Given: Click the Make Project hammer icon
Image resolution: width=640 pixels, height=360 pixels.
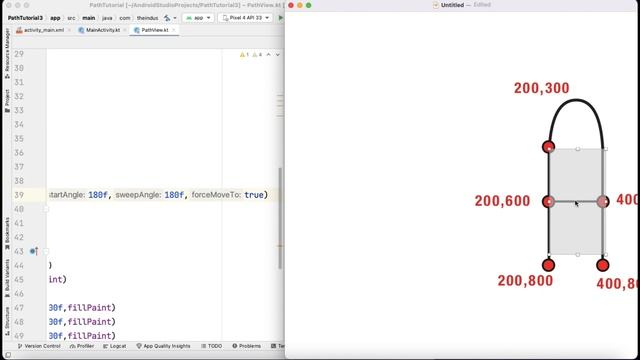Looking at the screenshot, I should [167, 18].
